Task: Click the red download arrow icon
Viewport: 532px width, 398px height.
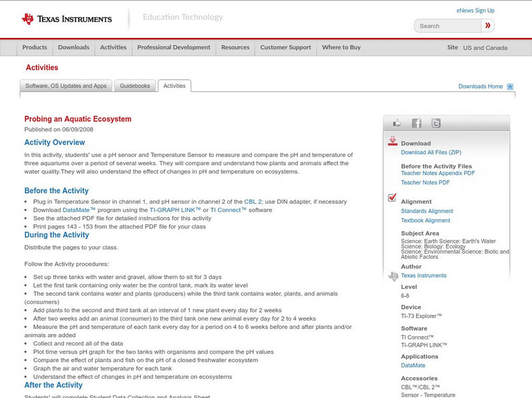Action: coord(392,141)
